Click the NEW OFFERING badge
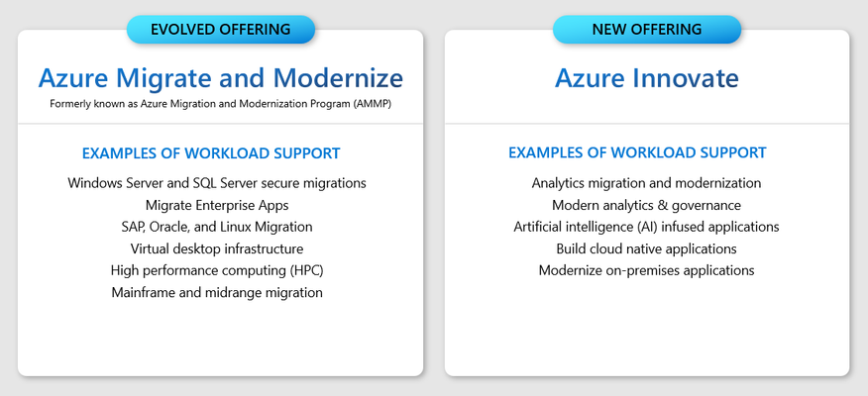 click(647, 30)
